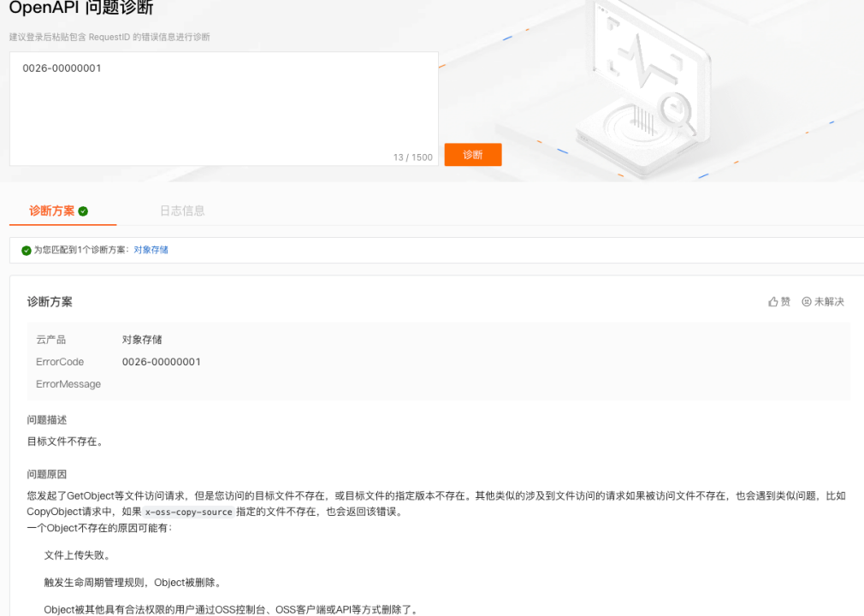Viewport: 864px width, 616px height.
Task: Click the 云产品 value 对象存储
Action: tap(142, 340)
